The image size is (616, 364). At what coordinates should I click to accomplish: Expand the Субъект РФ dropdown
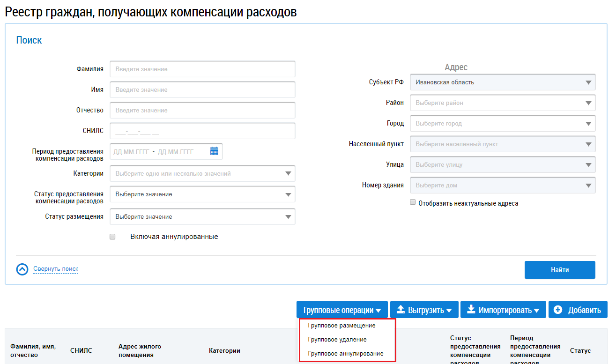coord(502,82)
